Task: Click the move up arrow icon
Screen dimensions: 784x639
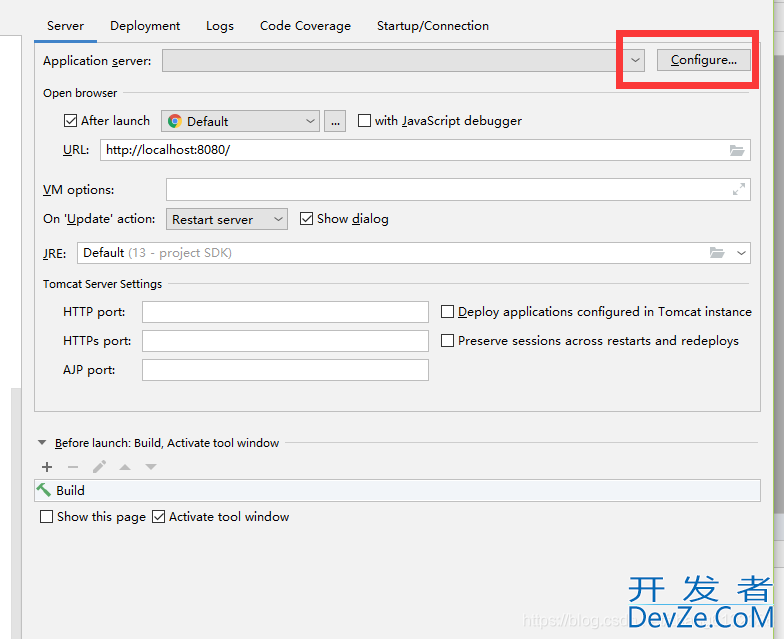Action: [x=125, y=467]
